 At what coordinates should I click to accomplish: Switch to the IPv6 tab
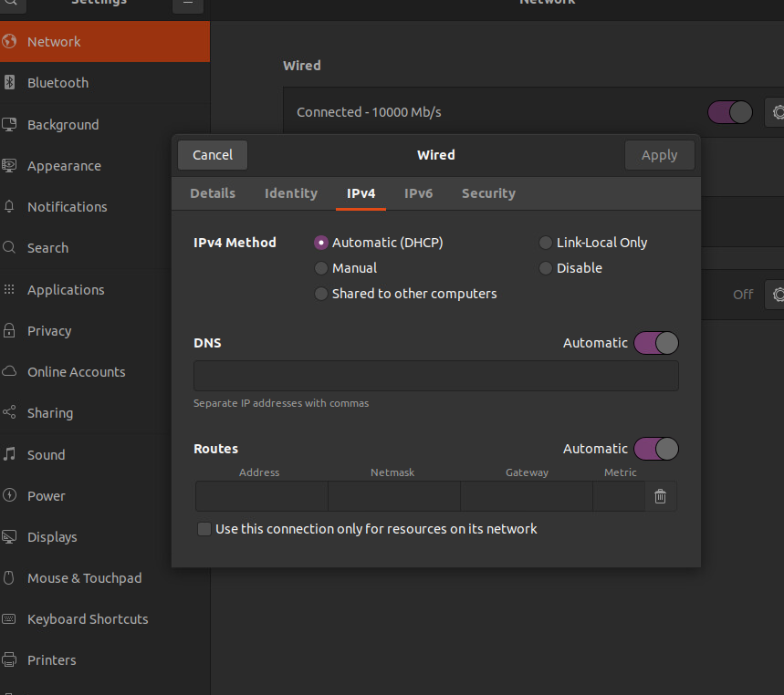418,193
